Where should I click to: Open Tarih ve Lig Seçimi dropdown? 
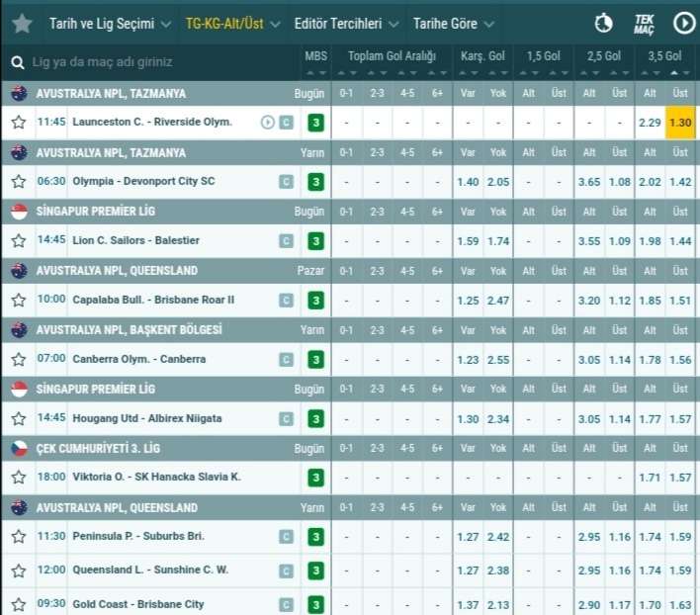pos(110,24)
